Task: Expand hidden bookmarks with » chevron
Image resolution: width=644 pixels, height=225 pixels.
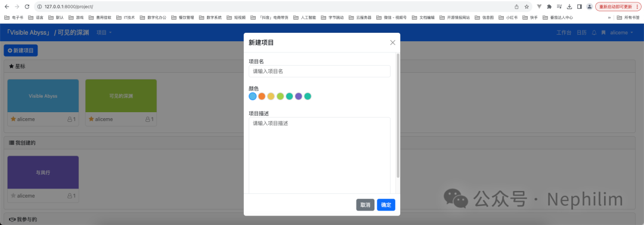Action: (x=609, y=18)
